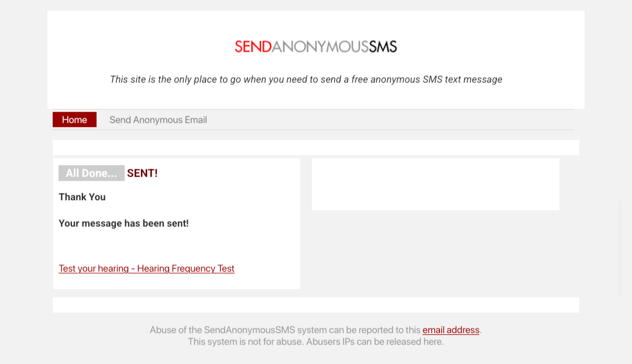
Task: Open the Hearing Frequency Test link
Action: [x=146, y=269]
